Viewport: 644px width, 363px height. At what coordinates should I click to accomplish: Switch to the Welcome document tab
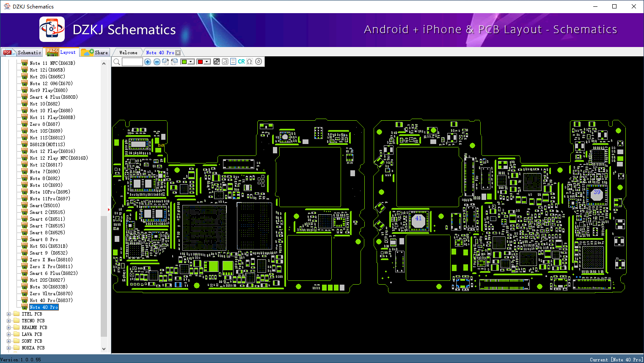coord(128,53)
